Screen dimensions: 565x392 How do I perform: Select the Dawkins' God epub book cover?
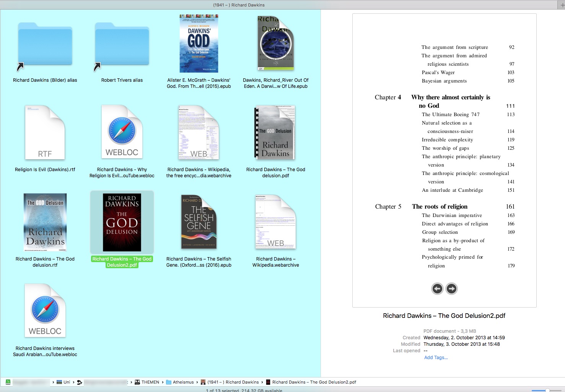[199, 44]
